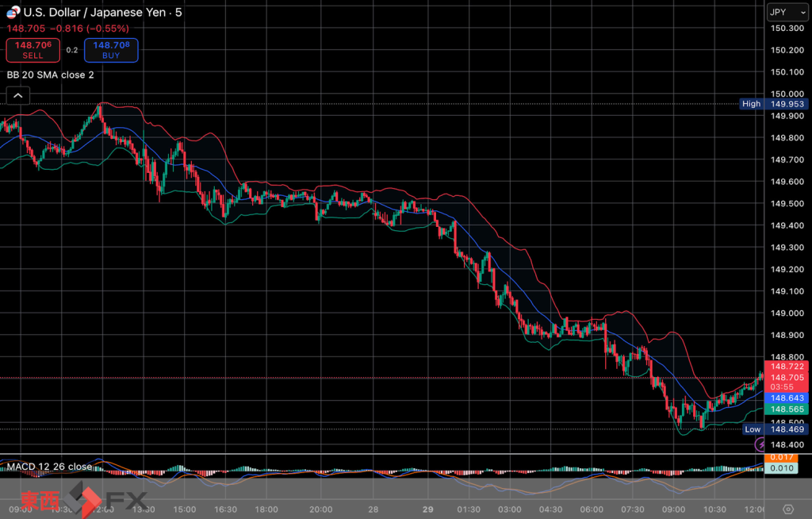Click the 06:00 label on time axis

pos(592,509)
